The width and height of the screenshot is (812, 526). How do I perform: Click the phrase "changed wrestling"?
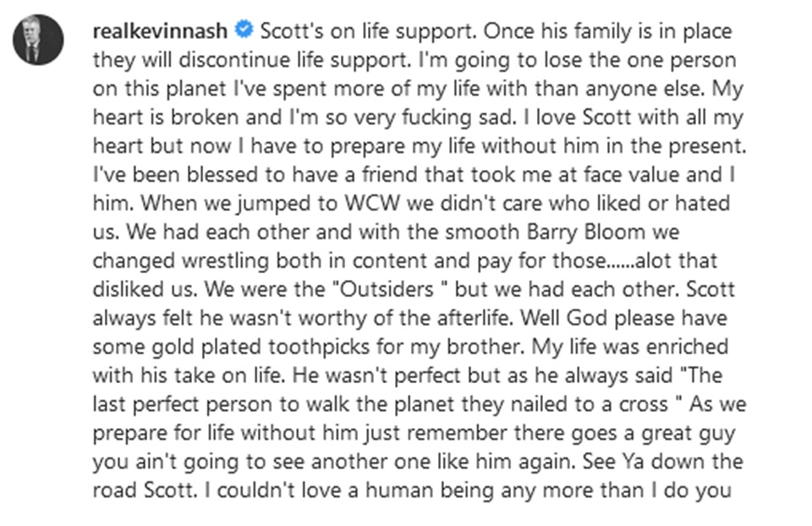[181, 261]
